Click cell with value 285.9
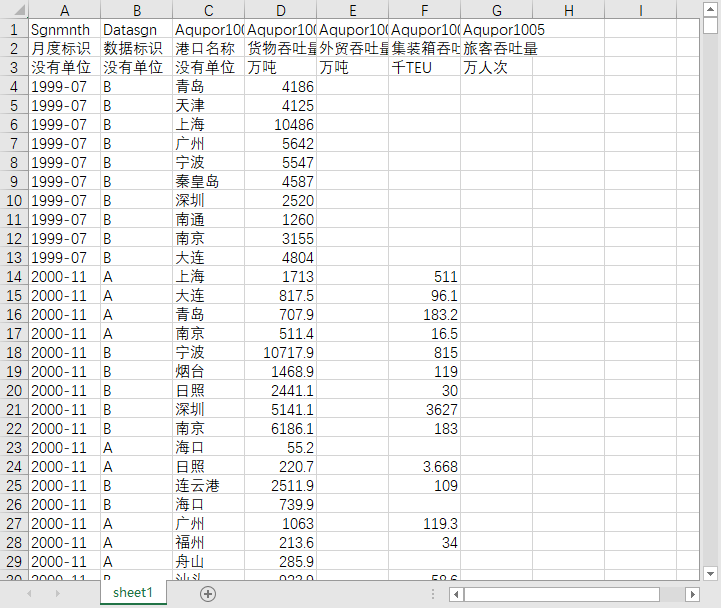Screen dimensions: 721x608 280,562
